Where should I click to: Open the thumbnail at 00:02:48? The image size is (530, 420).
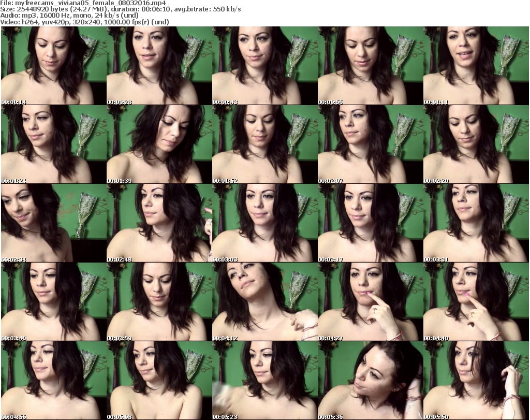pyautogui.click(x=159, y=223)
